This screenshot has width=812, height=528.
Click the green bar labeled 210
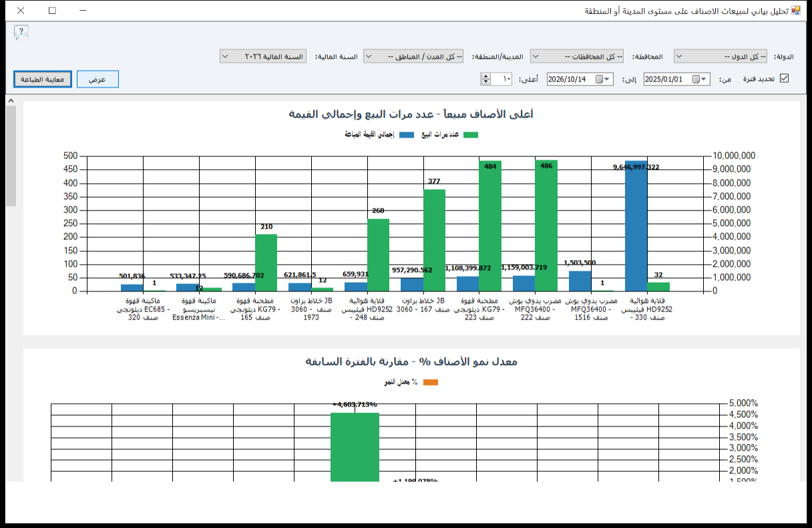(x=266, y=263)
